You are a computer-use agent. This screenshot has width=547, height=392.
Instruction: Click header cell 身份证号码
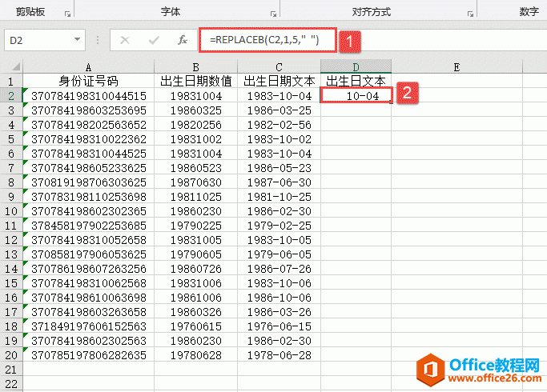click(89, 81)
